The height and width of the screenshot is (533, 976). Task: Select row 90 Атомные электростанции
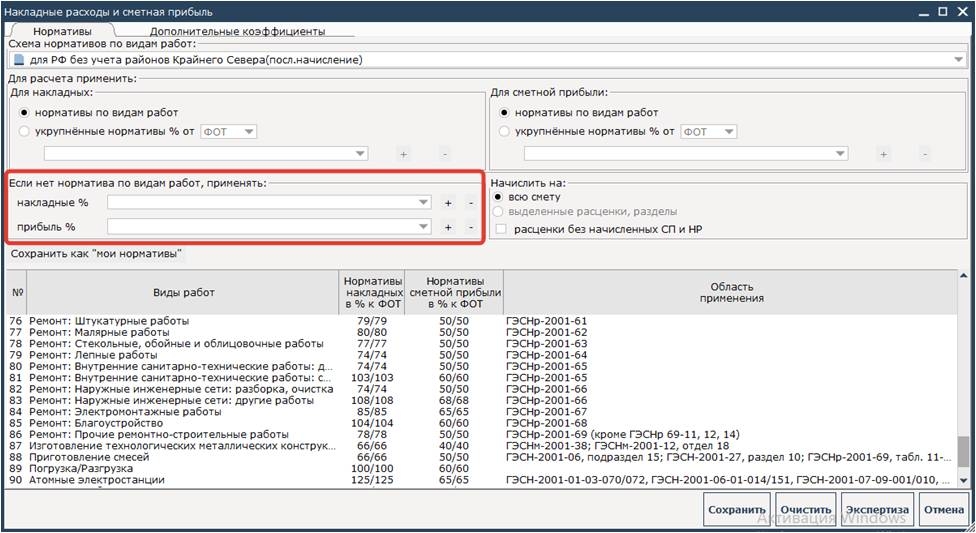tap(482, 479)
